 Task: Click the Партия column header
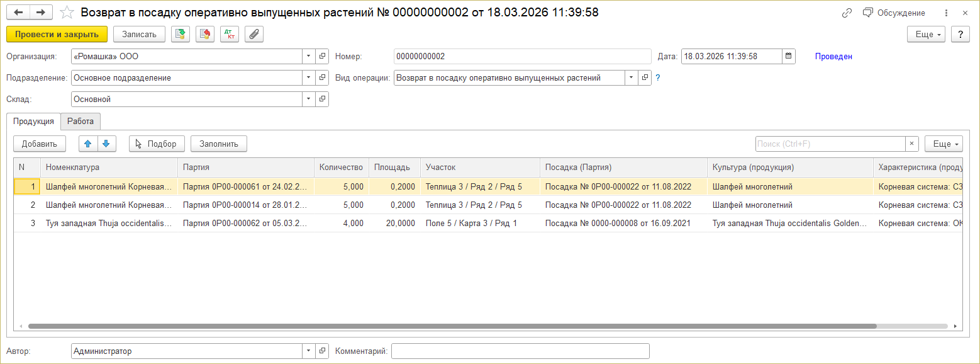click(x=246, y=168)
